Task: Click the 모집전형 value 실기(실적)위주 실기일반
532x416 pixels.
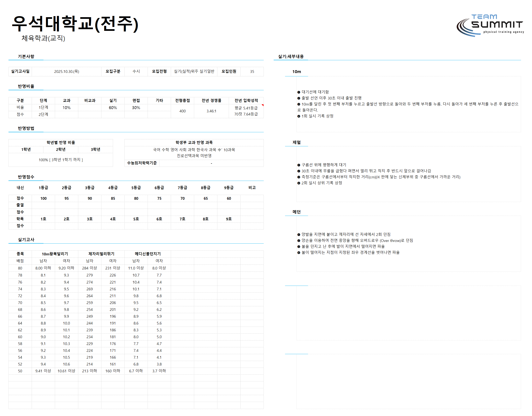Action: tap(194, 71)
